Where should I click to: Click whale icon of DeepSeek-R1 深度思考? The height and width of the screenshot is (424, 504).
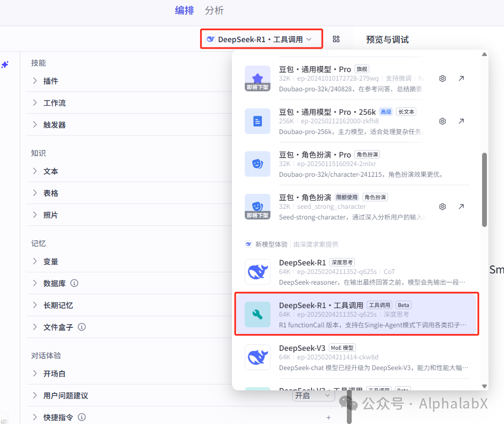click(258, 272)
